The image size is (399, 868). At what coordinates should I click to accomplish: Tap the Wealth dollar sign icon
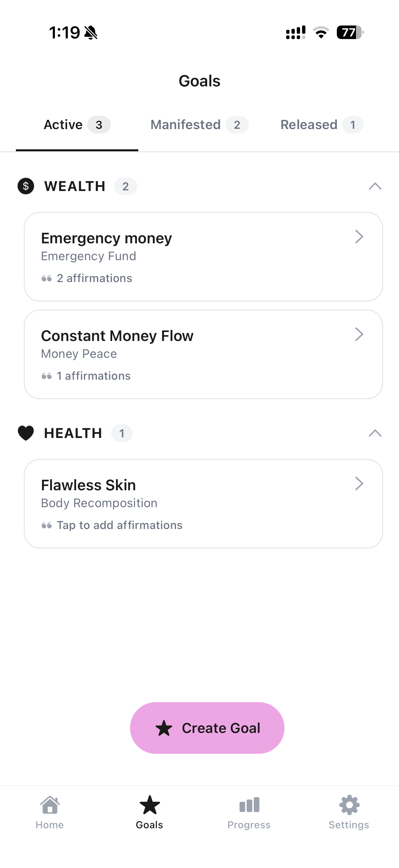pyautogui.click(x=26, y=186)
